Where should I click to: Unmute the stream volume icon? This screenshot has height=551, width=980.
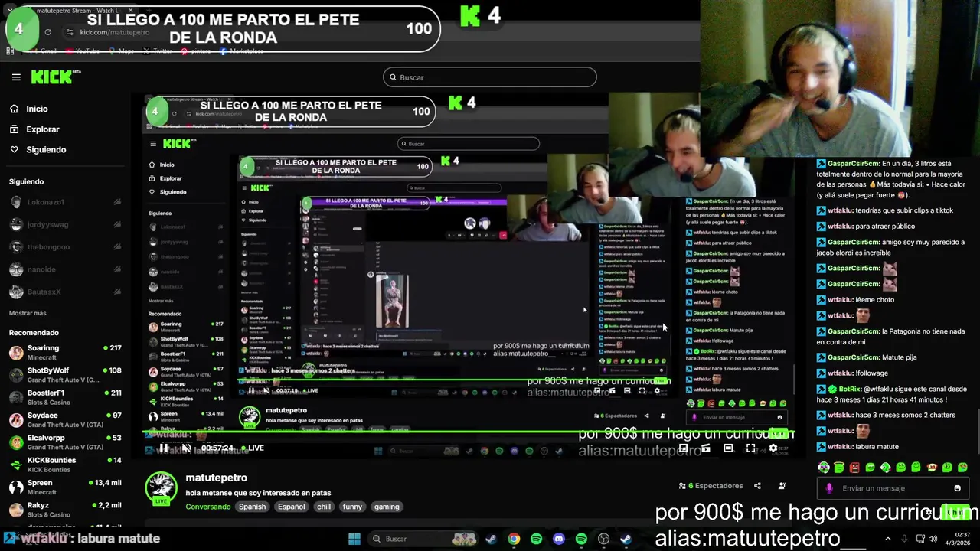[186, 448]
